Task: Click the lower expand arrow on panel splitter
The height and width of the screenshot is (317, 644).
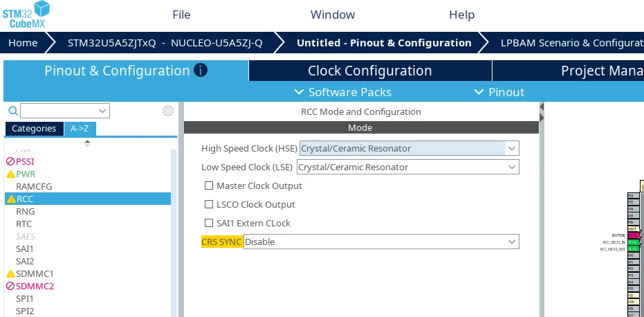Action: tap(542, 118)
